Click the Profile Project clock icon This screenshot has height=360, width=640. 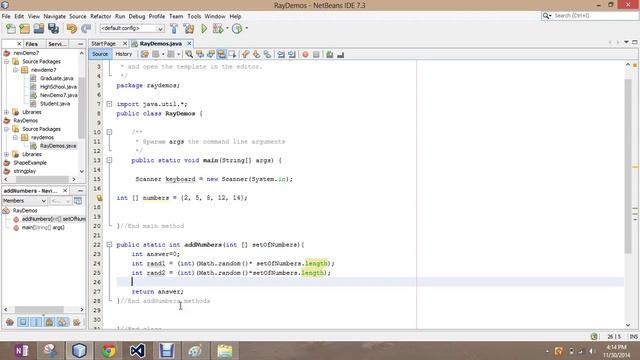[x=237, y=29]
